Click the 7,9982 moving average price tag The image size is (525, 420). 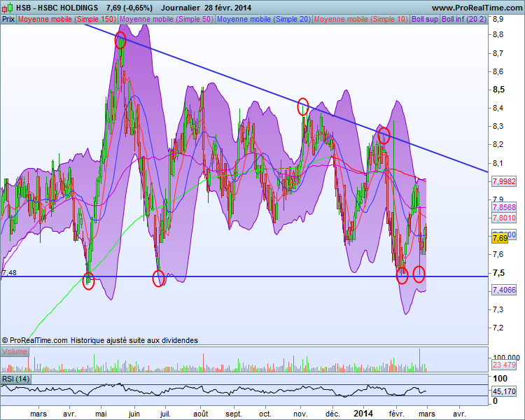pyautogui.click(x=504, y=181)
